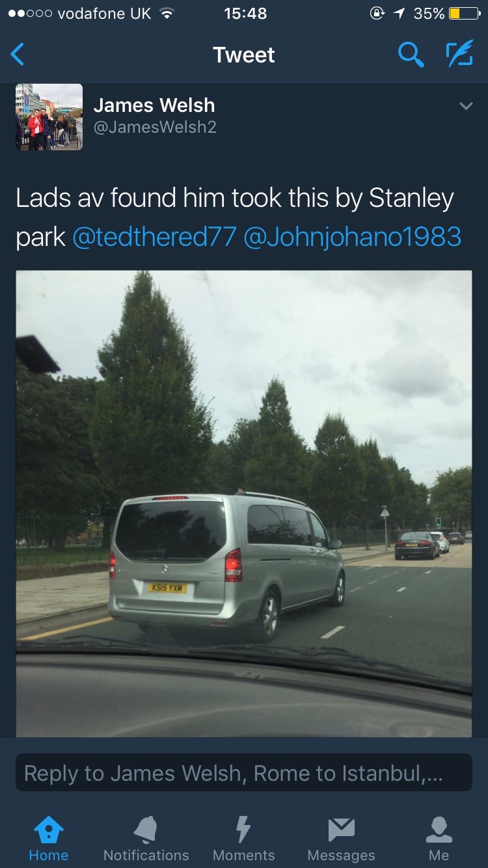Open the @tedthered77 mention

point(154,237)
